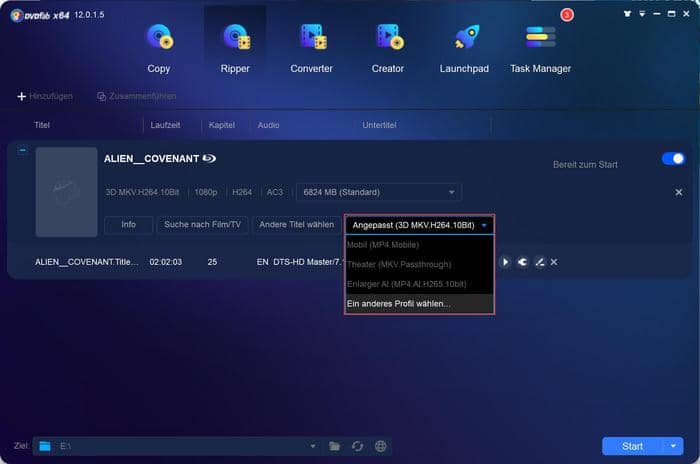Screen dimensions: 700x464
Task: Open the video edit pencil icon
Action: (x=539, y=262)
